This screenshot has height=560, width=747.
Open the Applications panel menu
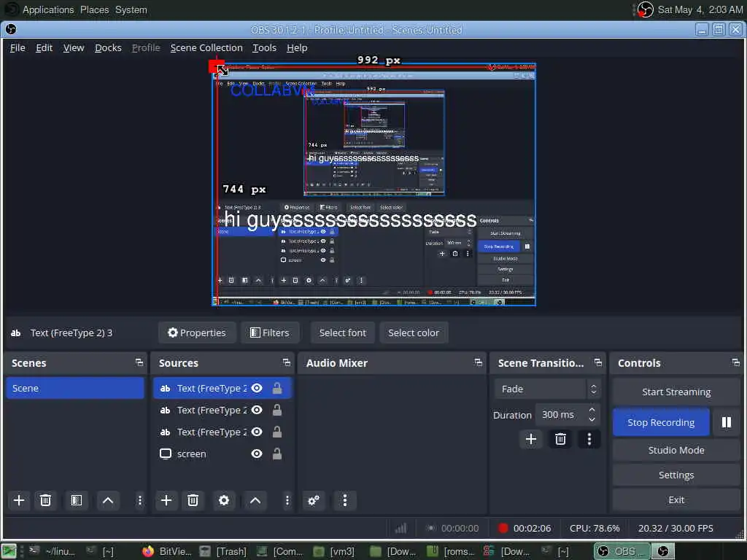[x=48, y=9]
